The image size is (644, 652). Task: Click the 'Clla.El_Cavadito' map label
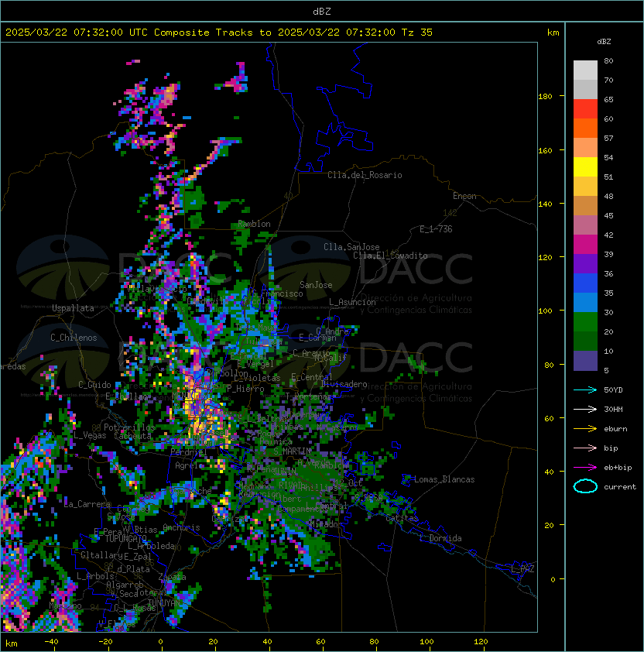(x=390, y=256)
